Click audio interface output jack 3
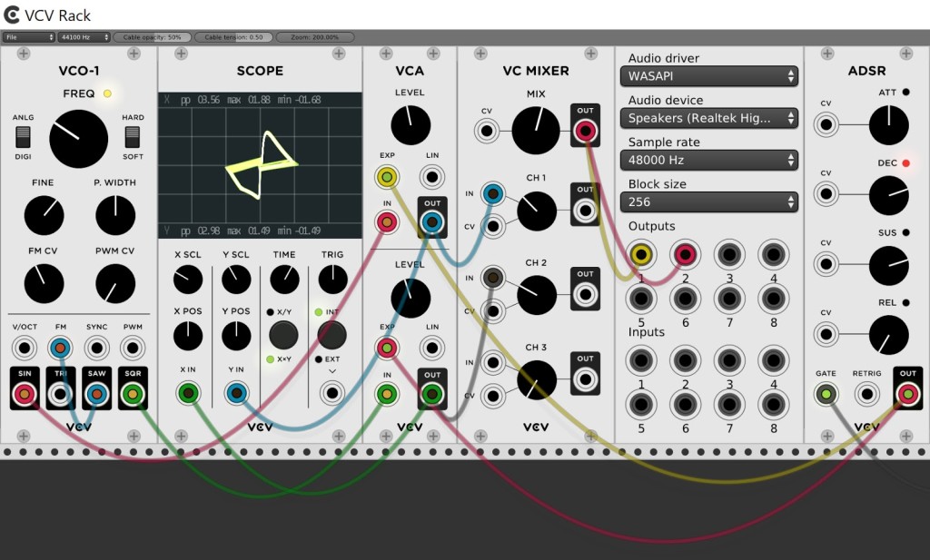Viewport: 930px width, 560px height. tap(727, 255)
